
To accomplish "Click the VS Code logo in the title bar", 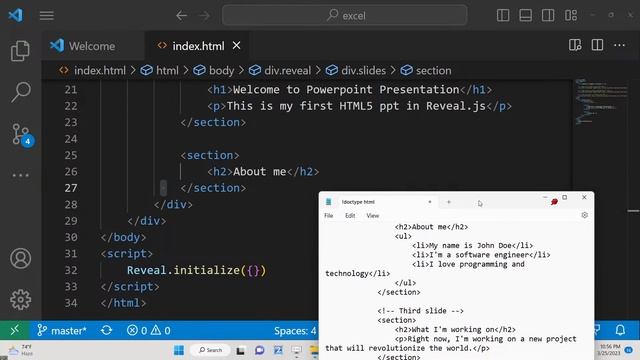I will (16, 16).
